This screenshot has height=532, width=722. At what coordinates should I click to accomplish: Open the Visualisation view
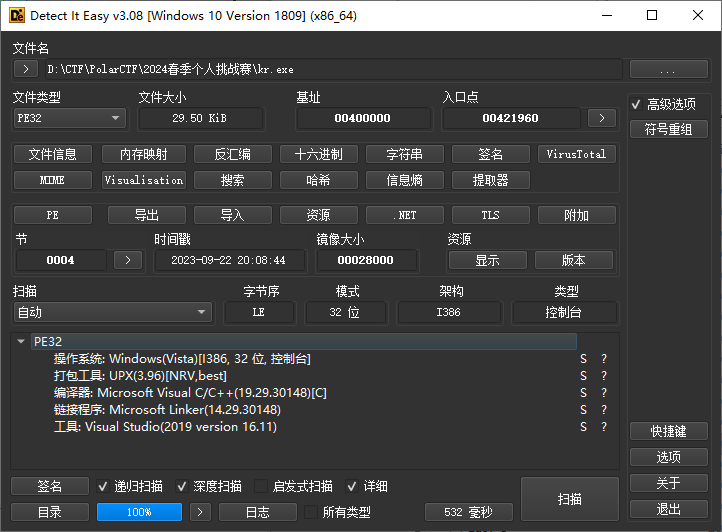click(x=144, y=180)
